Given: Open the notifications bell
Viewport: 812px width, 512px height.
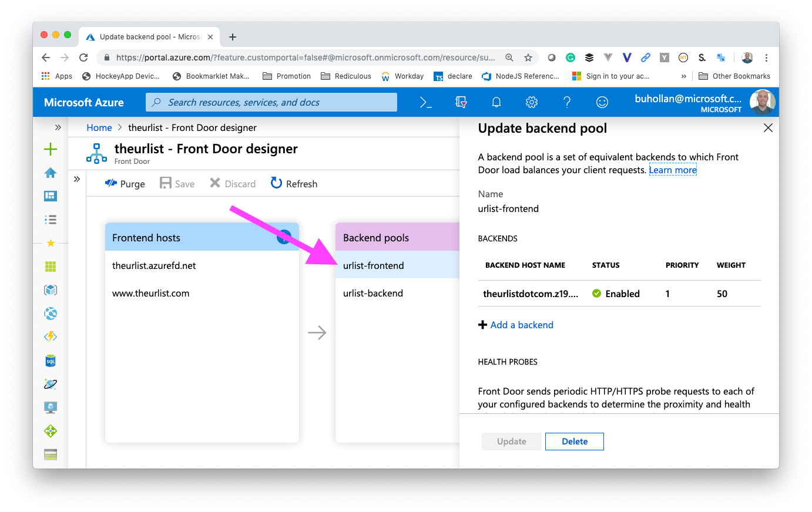Looking at the screenshot, I should (x=496, y=102).
